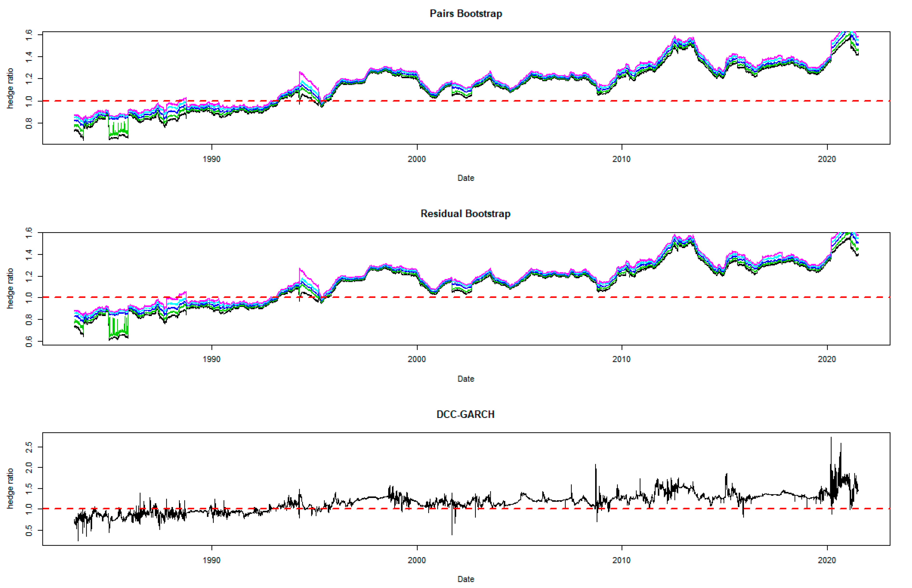This screenshot has width=912, height=588.
Task: Click the Date axis label under Pairs Bootstrap
Action: (x=466, y=178)
